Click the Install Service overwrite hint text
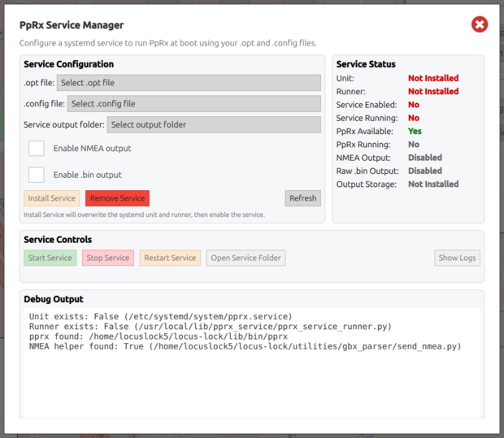This screenshot has height=438, width=504. point(144,215)
